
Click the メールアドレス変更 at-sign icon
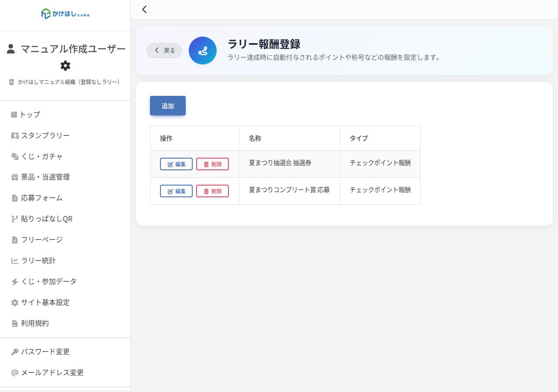tap(15, 373)
